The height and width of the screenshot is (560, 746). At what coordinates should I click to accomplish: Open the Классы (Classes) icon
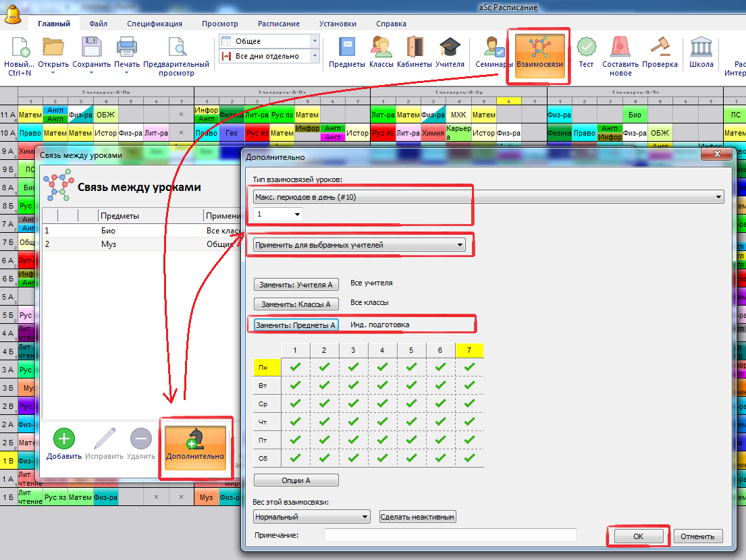[x=381, y=49]
